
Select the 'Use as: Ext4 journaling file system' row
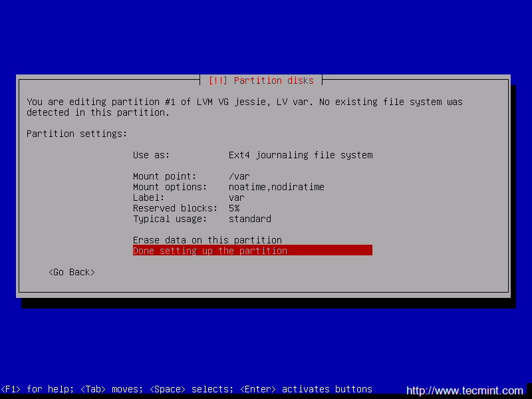tap(253, 155)
